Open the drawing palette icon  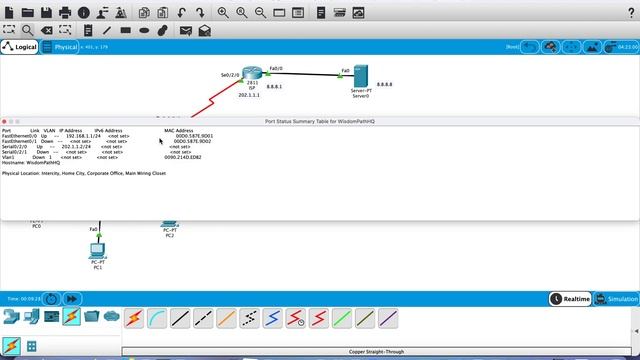[x=279, y=13]
